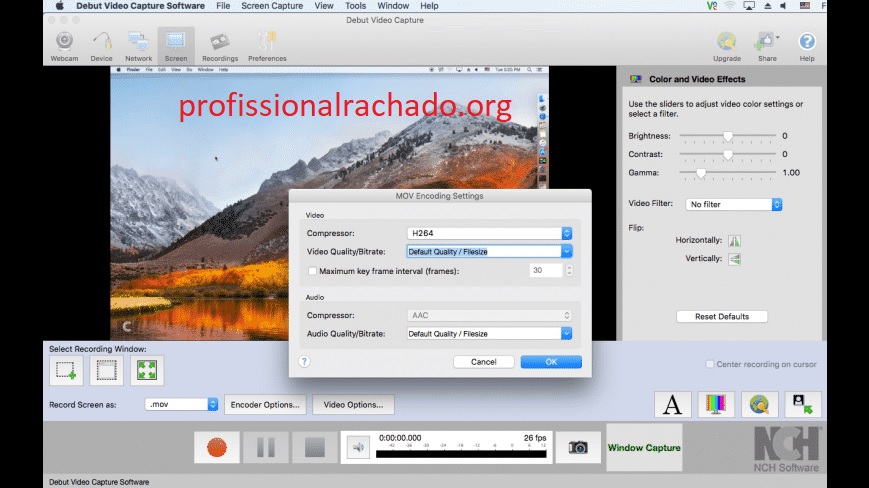Image resolution: width=869 pixels, height=488 pixels.
Task: Click the volume icon in menu bar
Action: (783, 6)
